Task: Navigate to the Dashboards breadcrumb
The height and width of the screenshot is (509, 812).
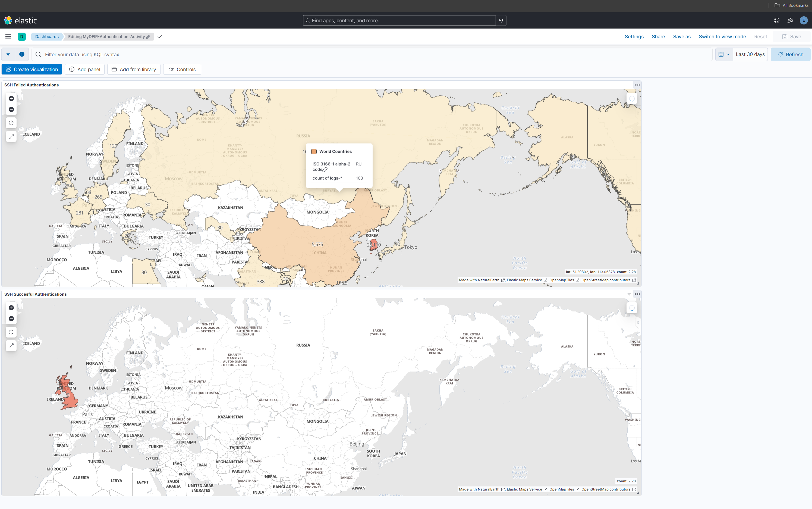Action: point(47,36)
